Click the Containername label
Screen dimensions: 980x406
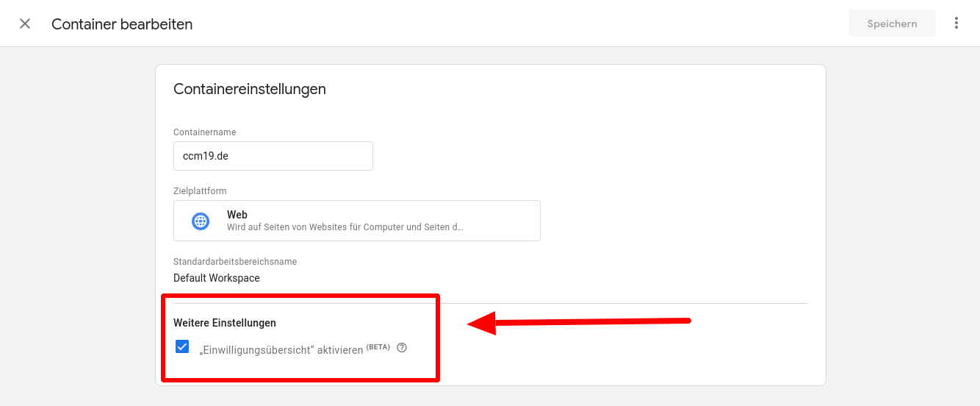coord(204,132)
